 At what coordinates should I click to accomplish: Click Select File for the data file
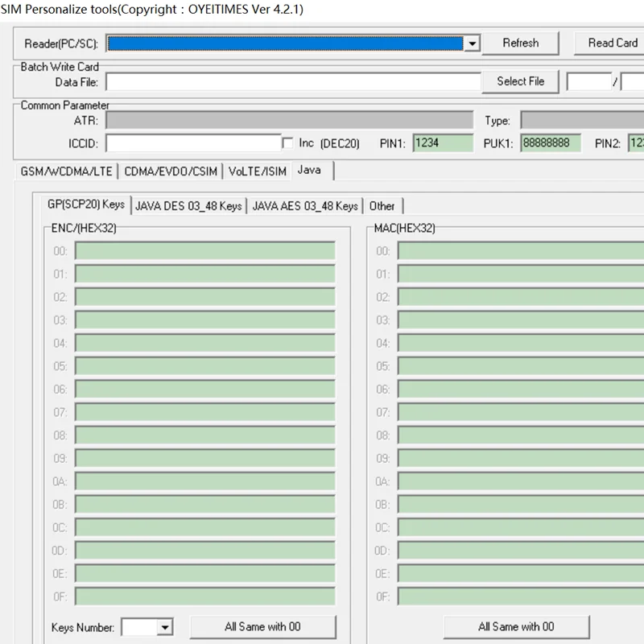pyautogui.click(x=520, y=80)
